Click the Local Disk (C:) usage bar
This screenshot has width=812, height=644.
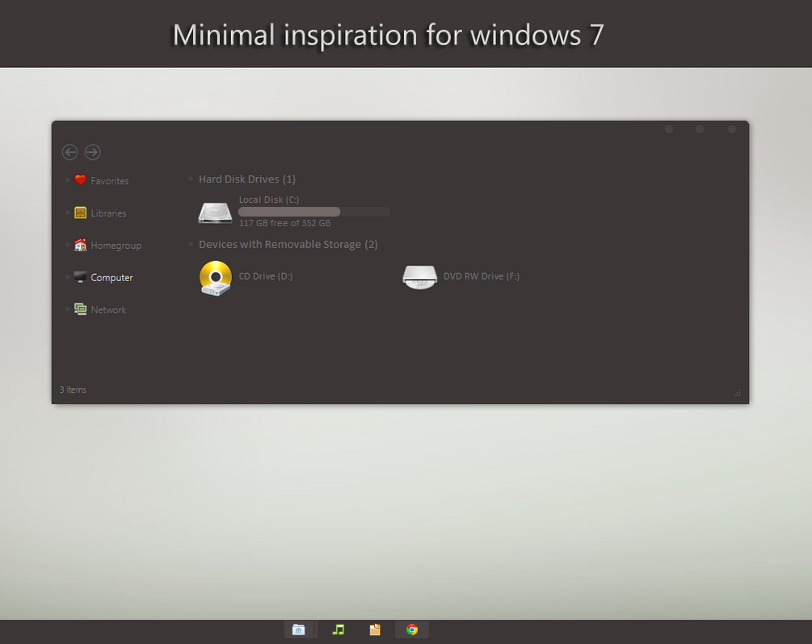coord(314,212)
